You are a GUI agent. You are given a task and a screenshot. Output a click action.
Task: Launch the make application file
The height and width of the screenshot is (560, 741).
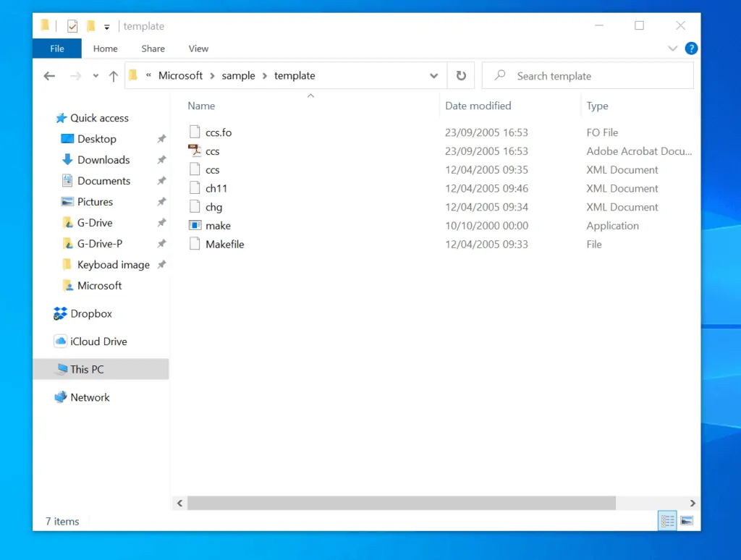click(218, 225)
